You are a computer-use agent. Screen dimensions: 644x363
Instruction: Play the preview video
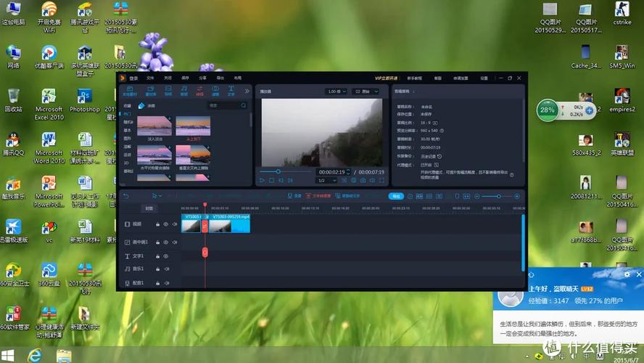tap(262, 181)
